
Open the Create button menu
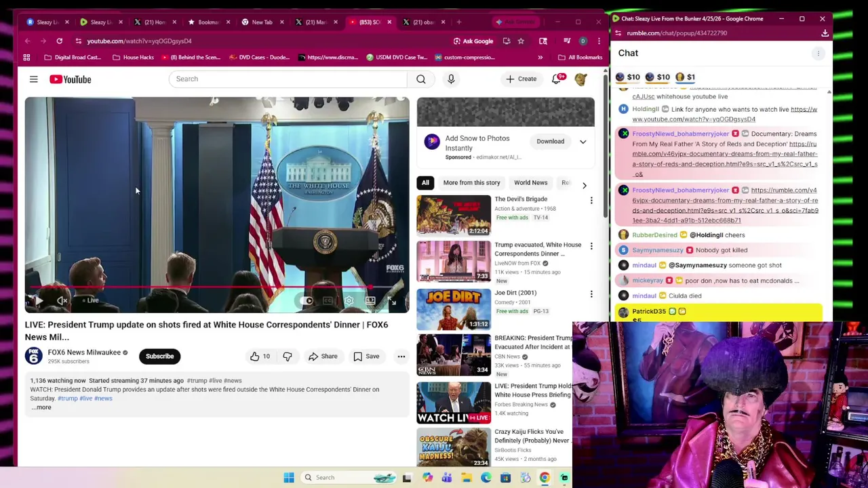(x=521, y=79)
